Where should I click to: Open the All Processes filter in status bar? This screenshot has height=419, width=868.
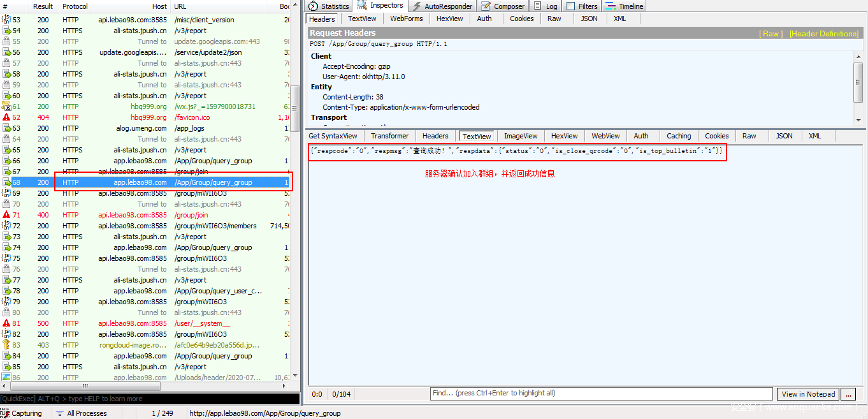click(81, 413)
